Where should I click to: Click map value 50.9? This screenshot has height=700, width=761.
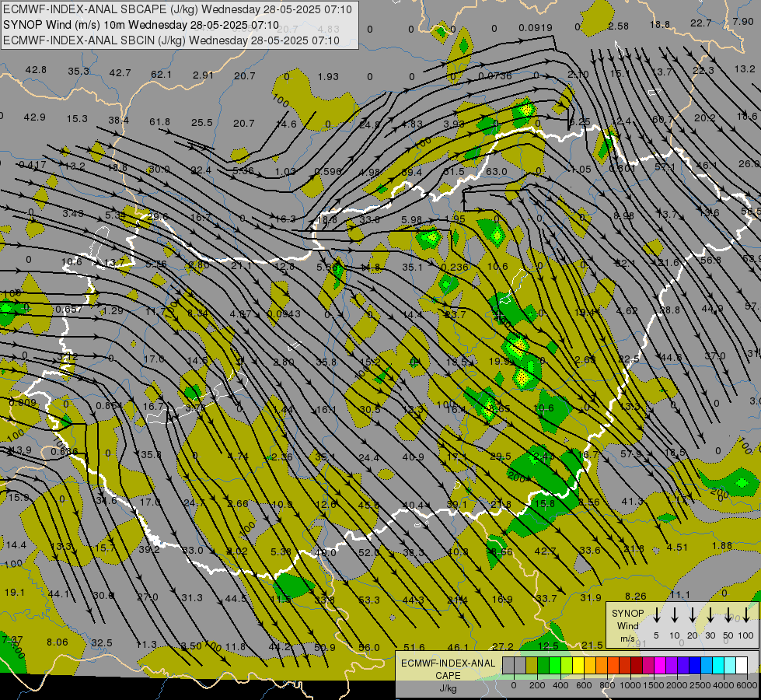325,648
